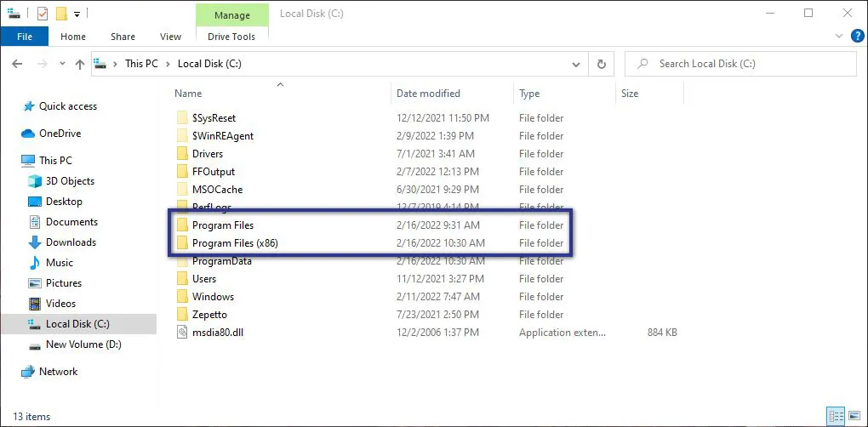Switch to the View ribbon tab

pyautogui.click(x=170, y=37)
